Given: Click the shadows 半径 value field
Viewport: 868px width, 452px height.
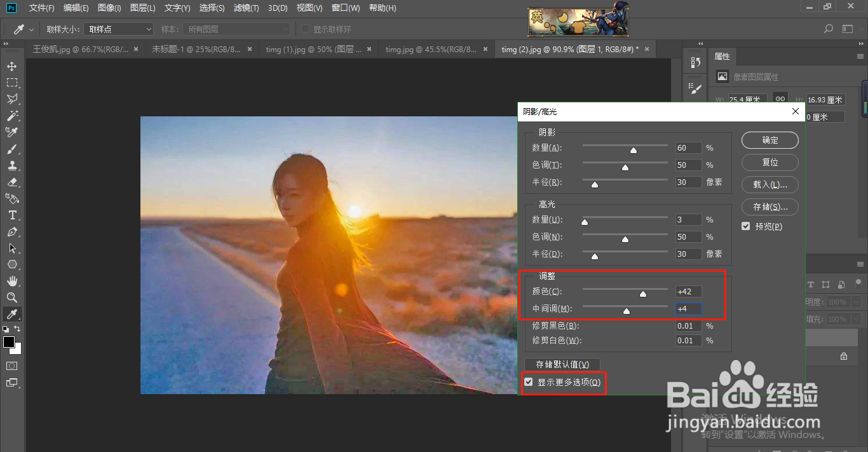Looking at the screenshot, I should pyautogui.click(x=689, y=182).
